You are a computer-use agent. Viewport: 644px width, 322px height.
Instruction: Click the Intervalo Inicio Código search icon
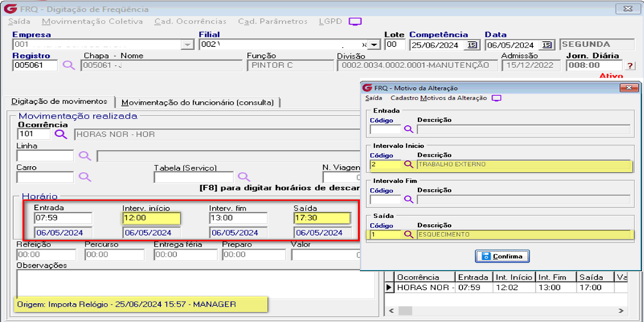(x=408, y=165)
